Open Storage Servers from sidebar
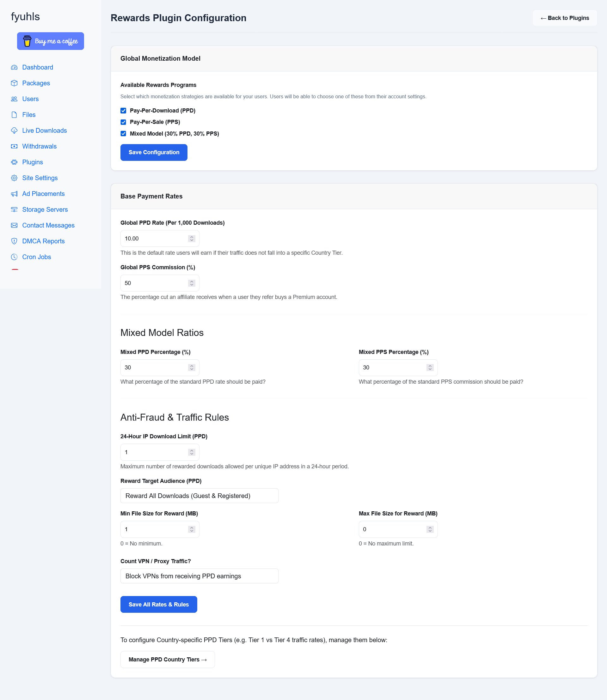 click(45, 210)
